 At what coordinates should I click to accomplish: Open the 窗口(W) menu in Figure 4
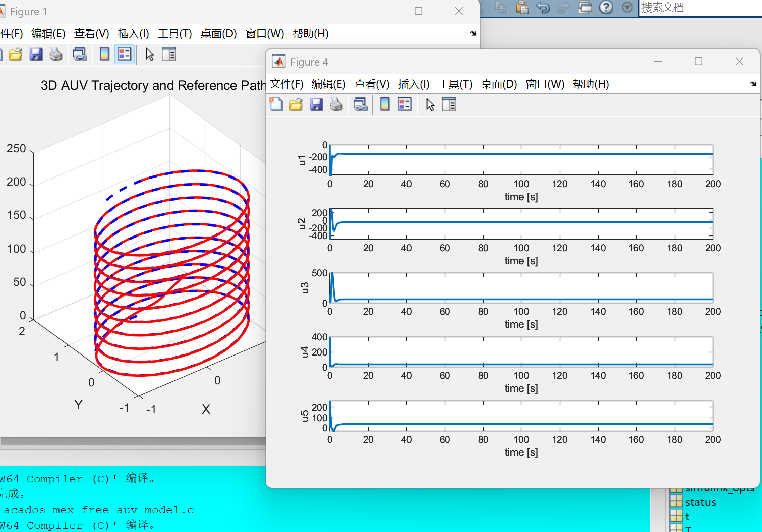(545, 84)
